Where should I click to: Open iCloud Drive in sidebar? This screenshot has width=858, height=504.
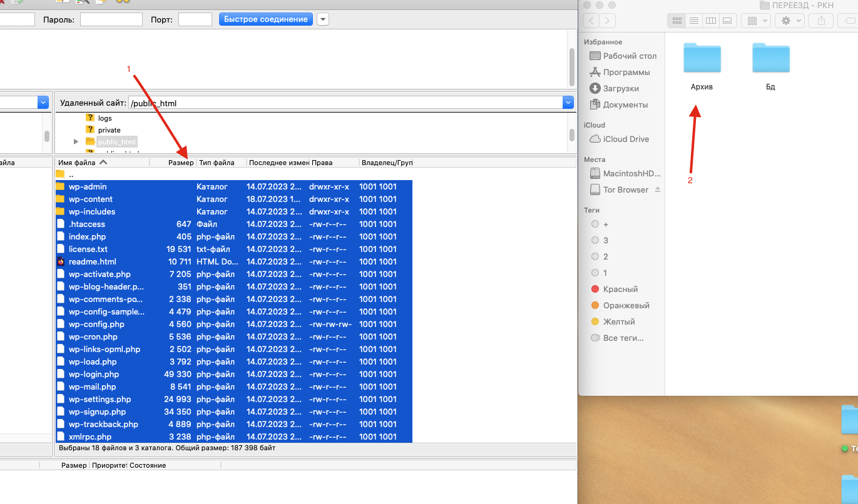(x=619, y=139)
